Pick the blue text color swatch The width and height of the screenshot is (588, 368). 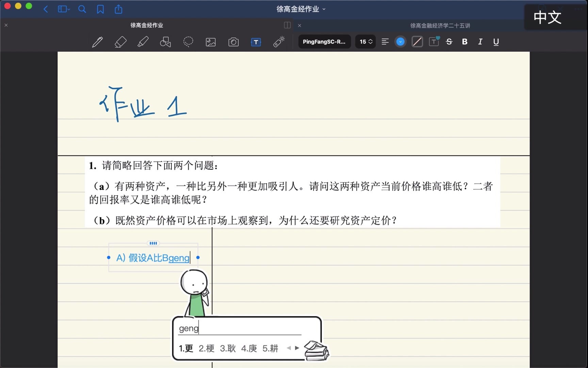[401, 42]
